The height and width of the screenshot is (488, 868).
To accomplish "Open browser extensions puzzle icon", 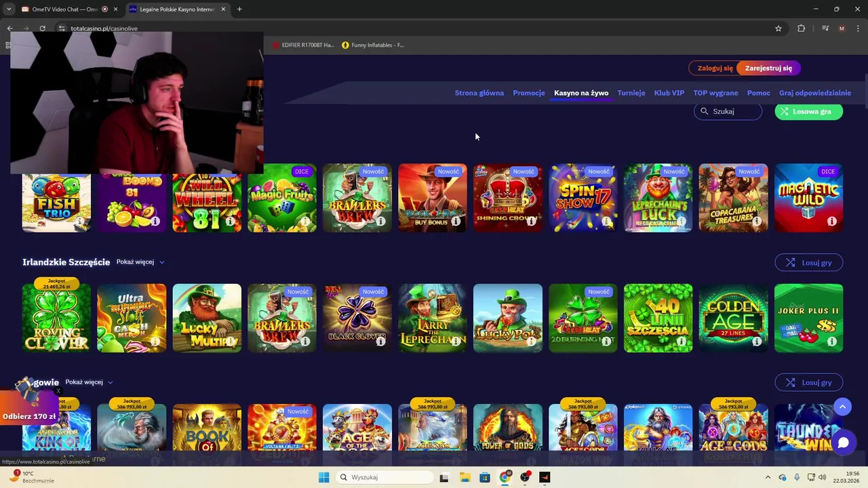I will 802,28.
